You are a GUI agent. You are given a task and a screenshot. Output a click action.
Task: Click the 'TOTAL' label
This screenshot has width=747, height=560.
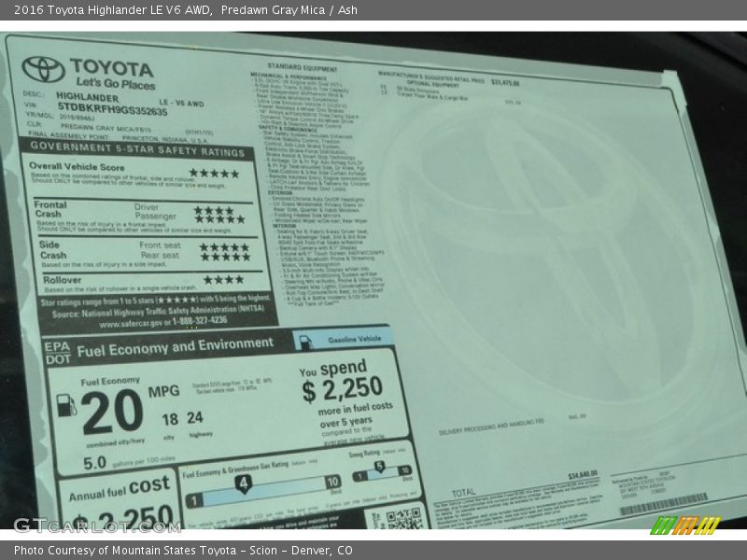point(463,492)
